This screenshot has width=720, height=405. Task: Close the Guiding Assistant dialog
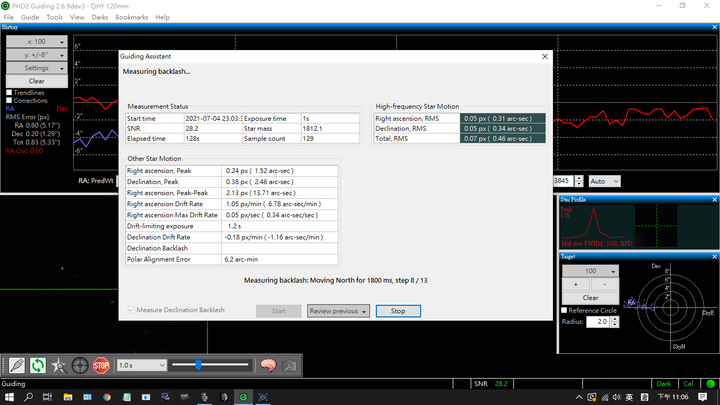545,56
